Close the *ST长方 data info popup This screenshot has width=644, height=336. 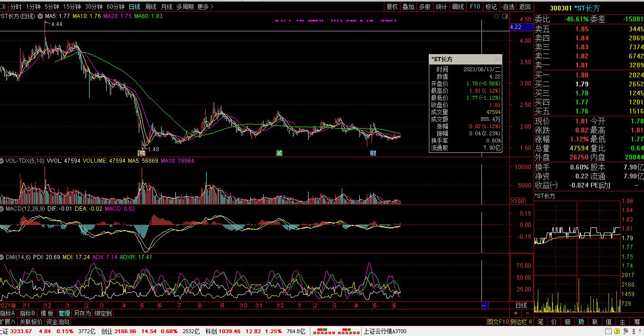(497, 59)
